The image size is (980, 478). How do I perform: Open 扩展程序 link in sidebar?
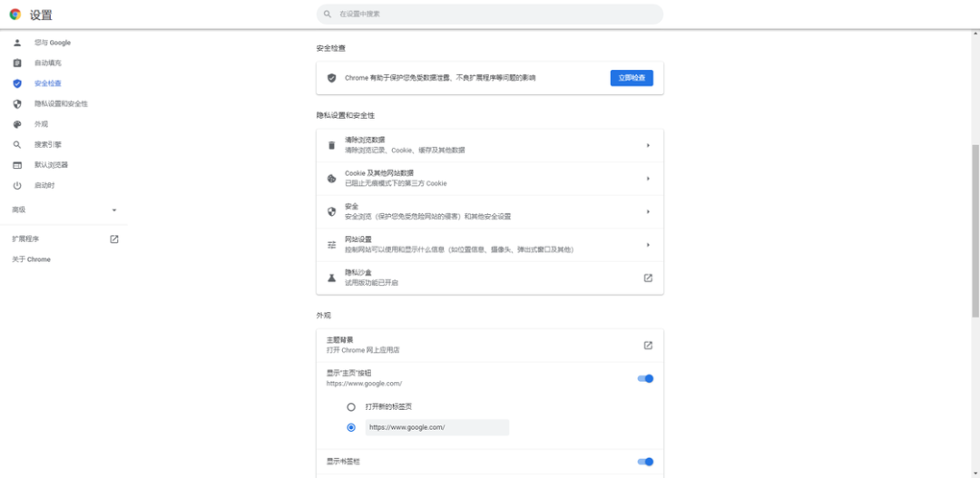25,239
